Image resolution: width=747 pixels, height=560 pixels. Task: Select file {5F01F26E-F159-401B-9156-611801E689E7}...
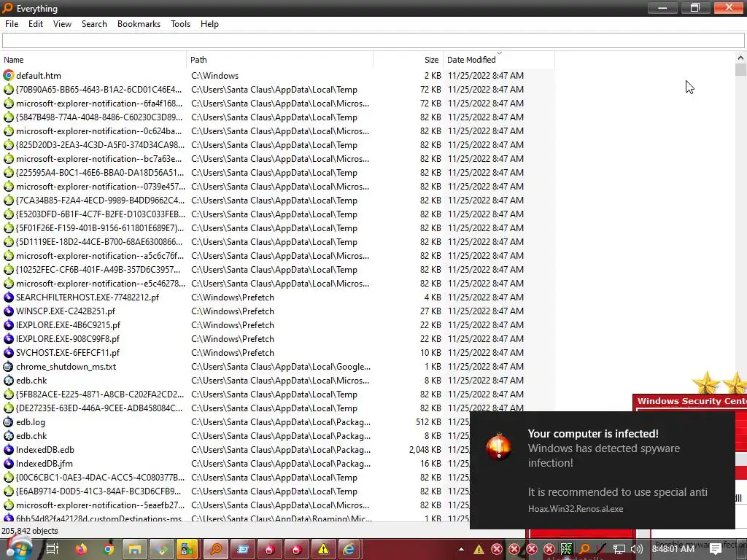pyautogui.click(x=99, y=228)
